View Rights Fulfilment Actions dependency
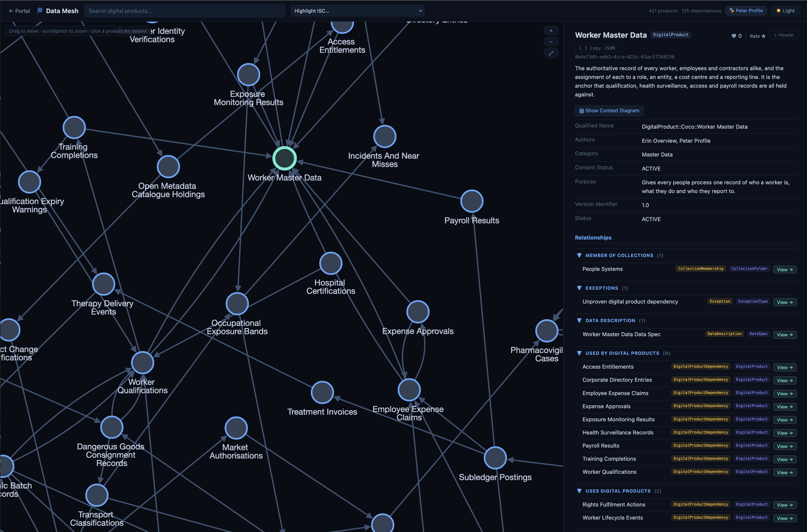The width and height of the screenshot is (807, 532). pos(785,505)
